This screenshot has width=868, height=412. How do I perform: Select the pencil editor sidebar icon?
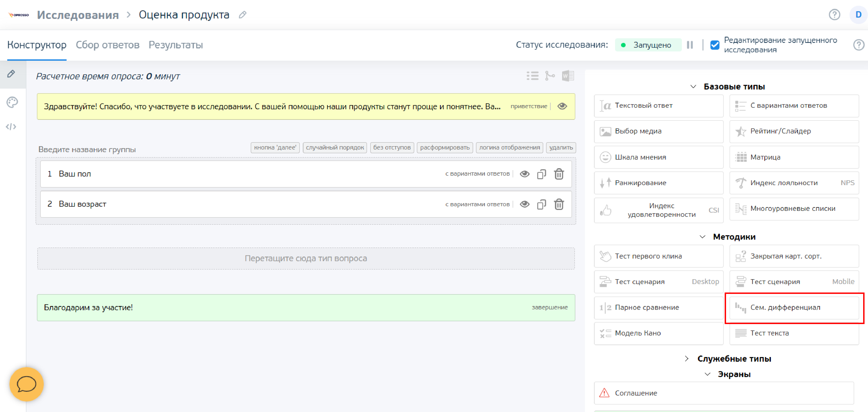[x=11, y=74]
